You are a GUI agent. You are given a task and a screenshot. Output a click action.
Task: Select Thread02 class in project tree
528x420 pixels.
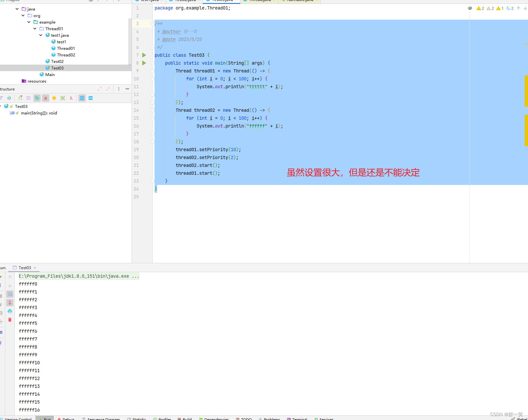pyautogui.click(x=66, y=55)
